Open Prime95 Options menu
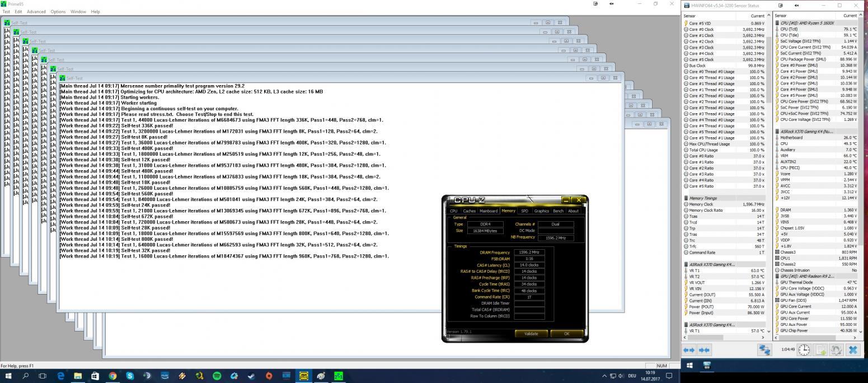The image size is (868, 383). [x=58, y=12]
